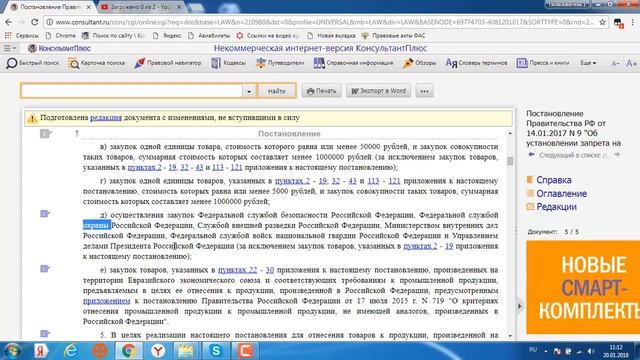Screen dimensions: 640x360
Task: Launch Internet Explorer from taskbar
Action: click(71, 351)
